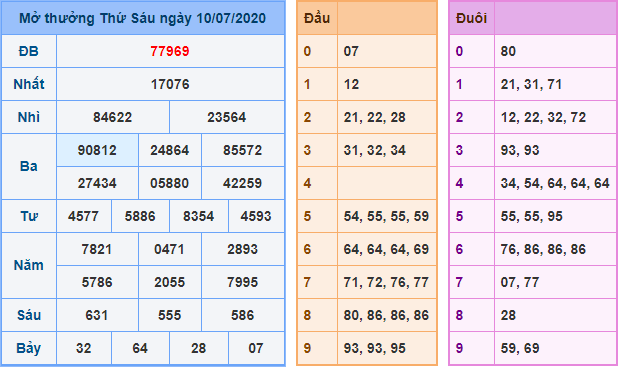Select Đuôi values '55, 55, 95'
Screen dimensions: 619x367
531,216
